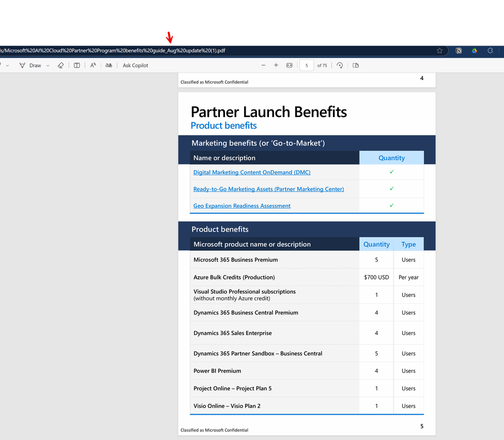The image size is (504, 440).
Task: Open Digital Marketing Content OnDemand (DMC) link
Action: pyautogui.click(x=252, y=172)
